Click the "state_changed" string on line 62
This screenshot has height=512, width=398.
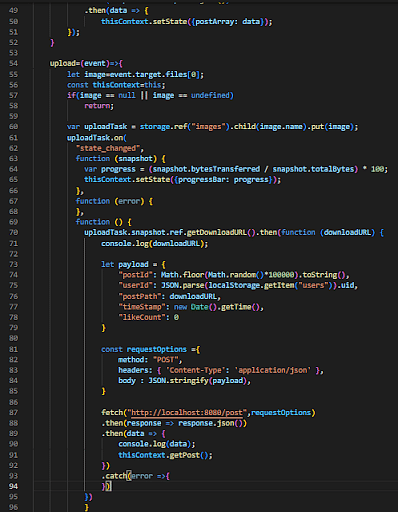coord(108,148)
